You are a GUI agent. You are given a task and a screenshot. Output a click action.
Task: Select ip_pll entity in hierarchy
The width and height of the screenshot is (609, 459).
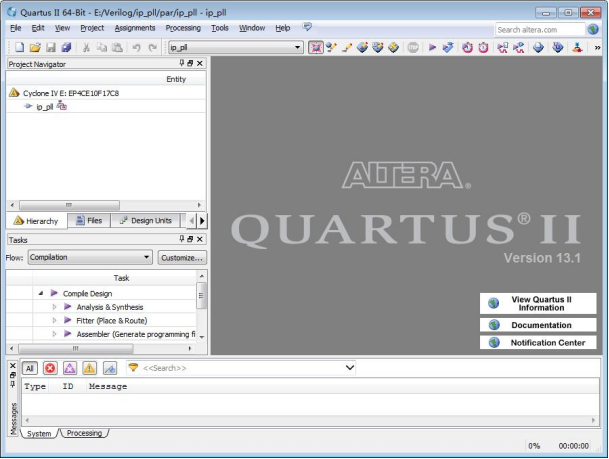tap(45, 107)
